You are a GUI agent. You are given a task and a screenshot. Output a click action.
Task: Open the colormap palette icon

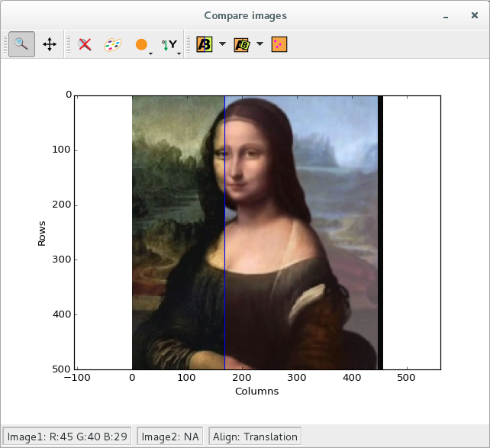pyautogui.click(x=112, y=44)
